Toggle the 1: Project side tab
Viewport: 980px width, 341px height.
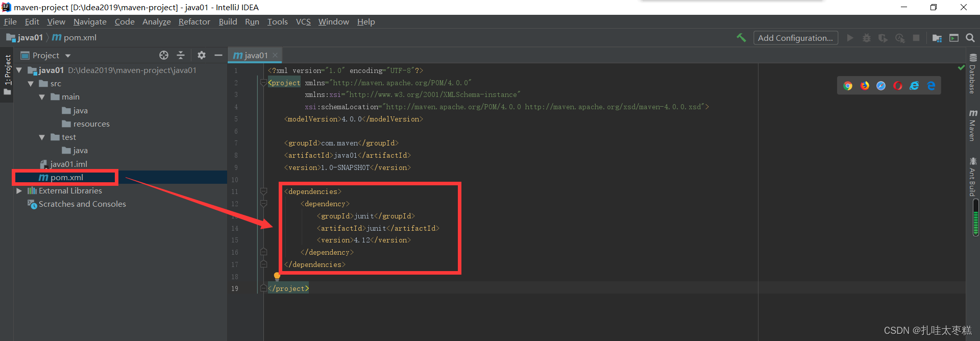[7, 75]
